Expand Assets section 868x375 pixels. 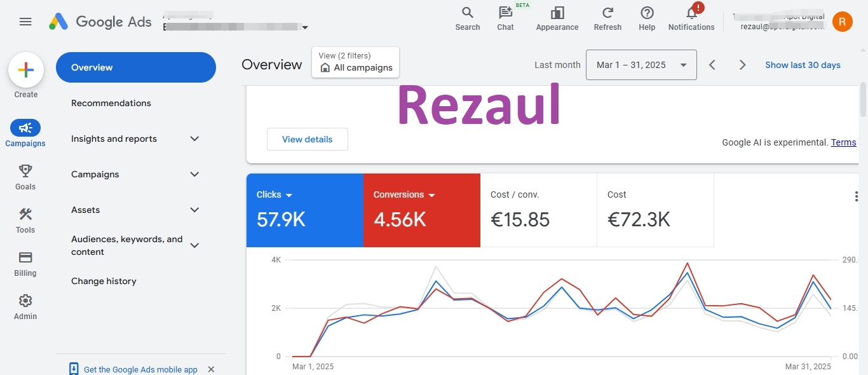(195, 210)
